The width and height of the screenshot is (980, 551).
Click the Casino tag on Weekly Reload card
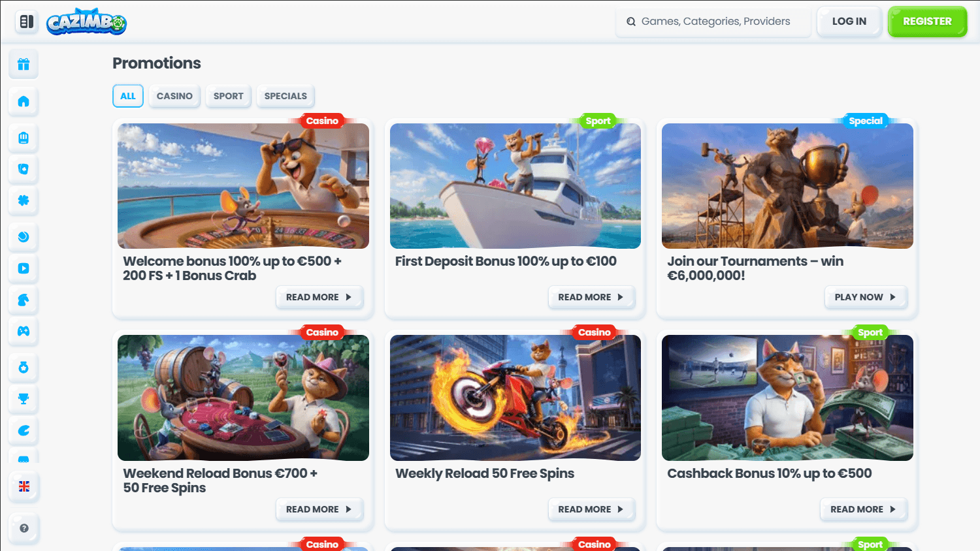(594, 332)
